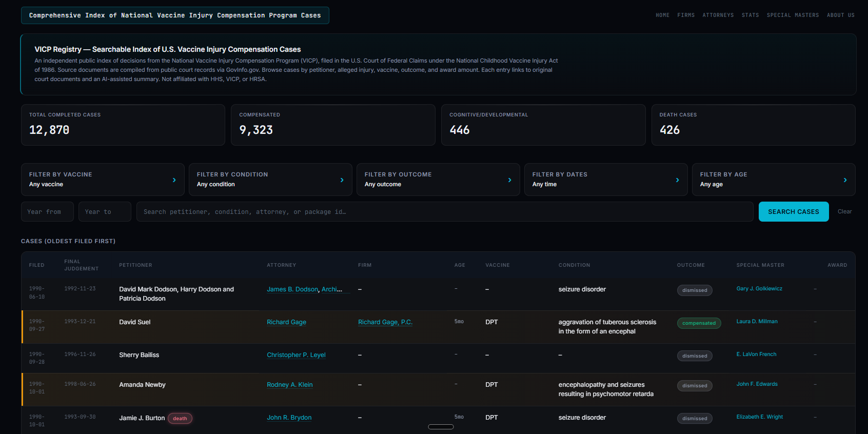Open the Filter by Age dropdown

[774, 180]
